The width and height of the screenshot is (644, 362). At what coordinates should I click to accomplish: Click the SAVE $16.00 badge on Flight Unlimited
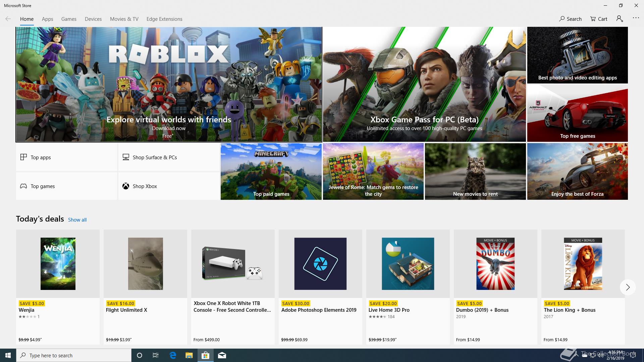(120, 303)
